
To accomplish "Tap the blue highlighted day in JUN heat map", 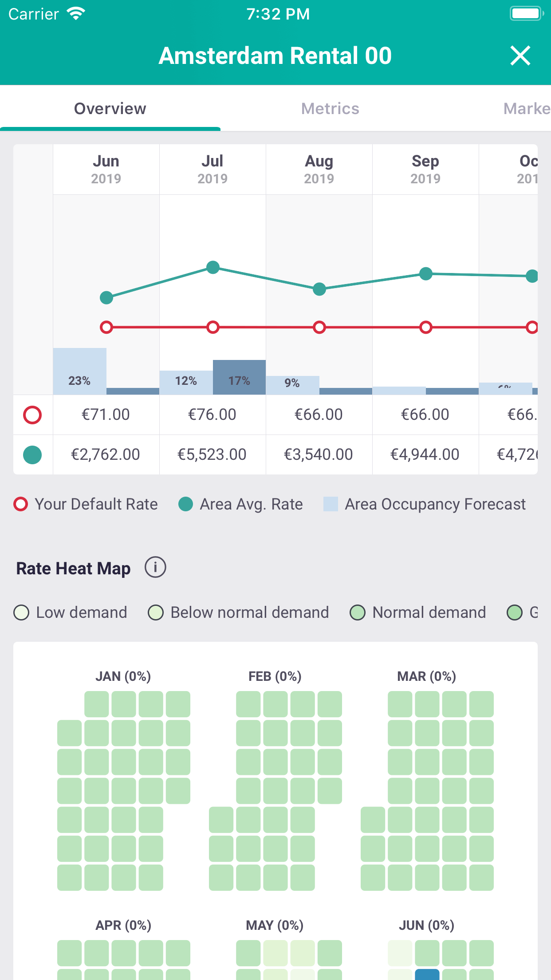I will point(427,975).
